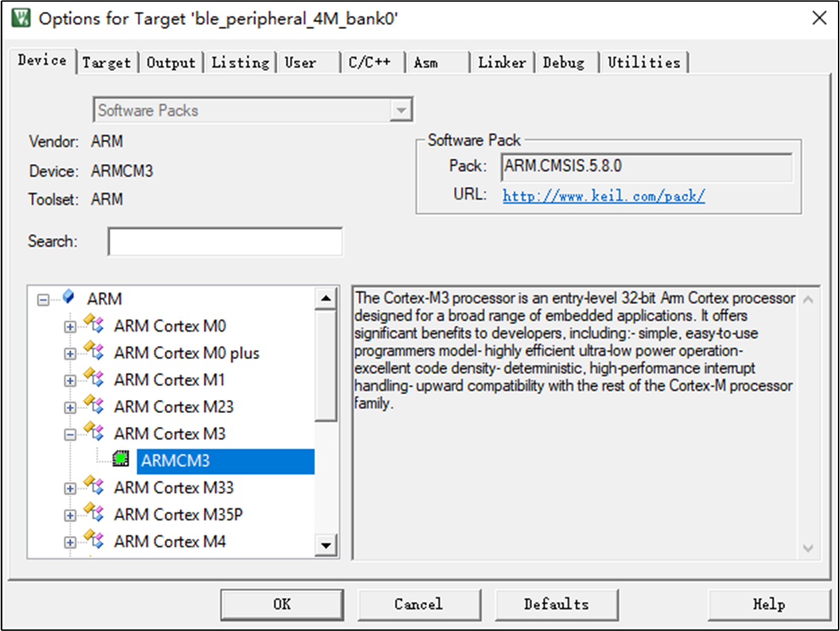The height and width of the screenshot is (631, 840).
Task: Click the Cortex-M3 processor description text
Action: (x=575, y=351)
